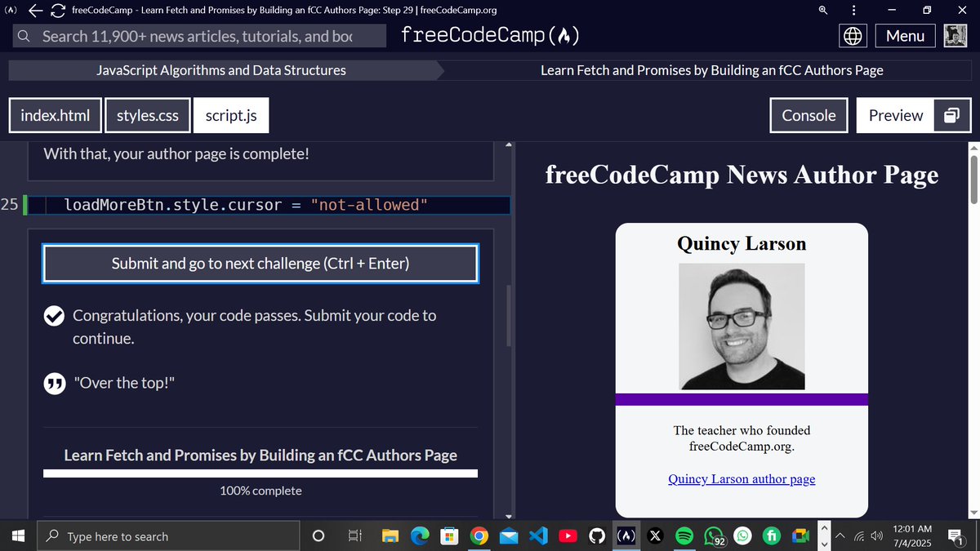Click the 100% complete progress bar

click(x=261, y=473)
